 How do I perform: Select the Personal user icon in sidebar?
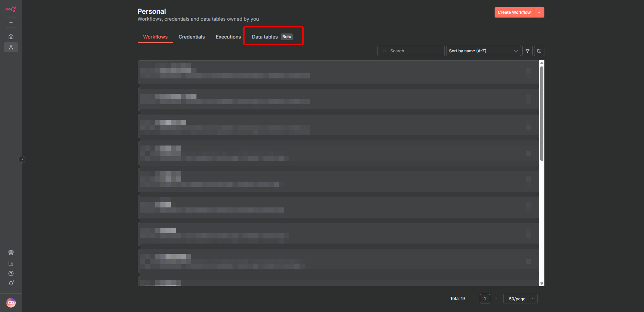(x=11, y=47)
